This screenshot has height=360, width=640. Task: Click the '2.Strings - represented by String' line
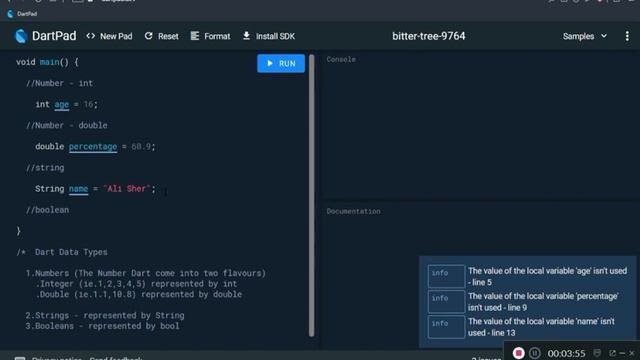pyautogui.click(x=104, y=316)
